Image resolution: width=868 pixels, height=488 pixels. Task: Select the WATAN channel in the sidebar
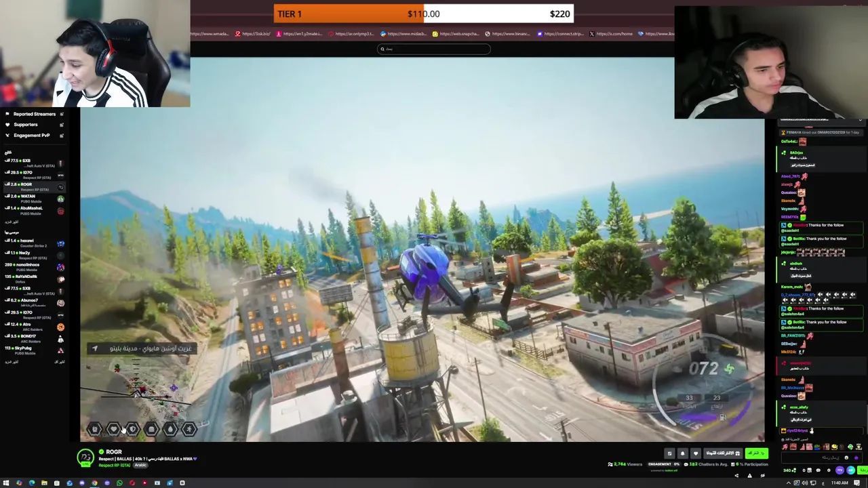click(34, 199)
